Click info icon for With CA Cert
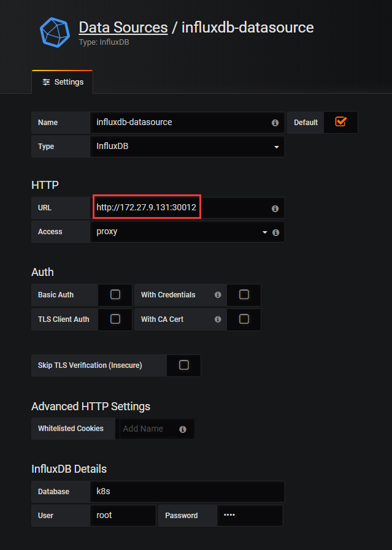 218,319
